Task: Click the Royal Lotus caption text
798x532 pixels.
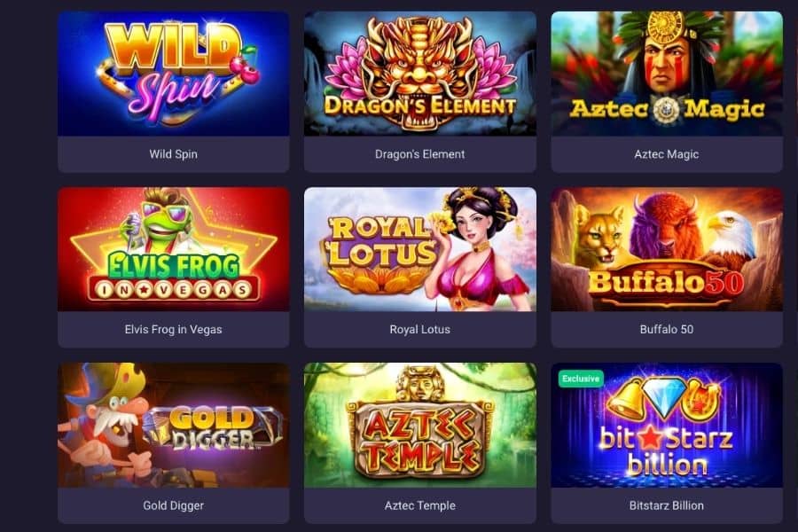Action: (x=420, y=329)
